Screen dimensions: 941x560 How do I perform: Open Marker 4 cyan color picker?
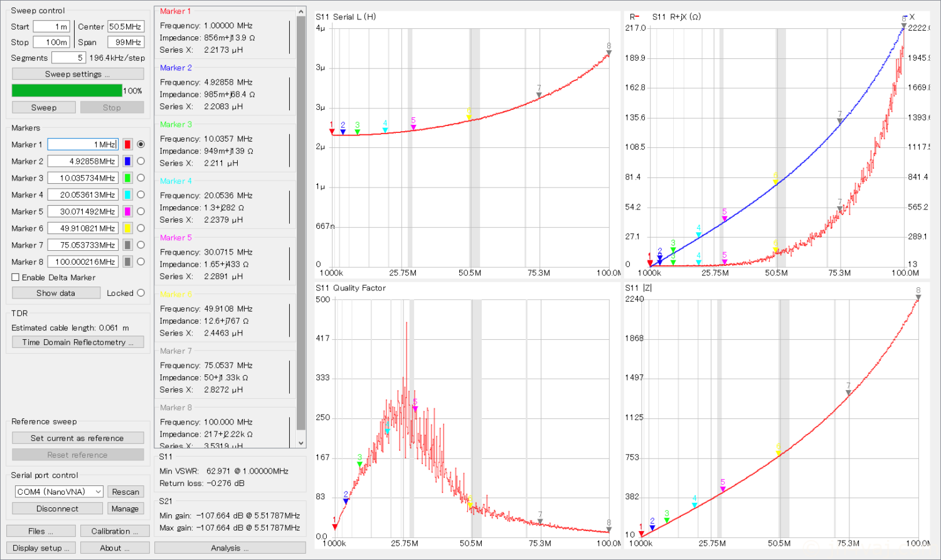127,195
